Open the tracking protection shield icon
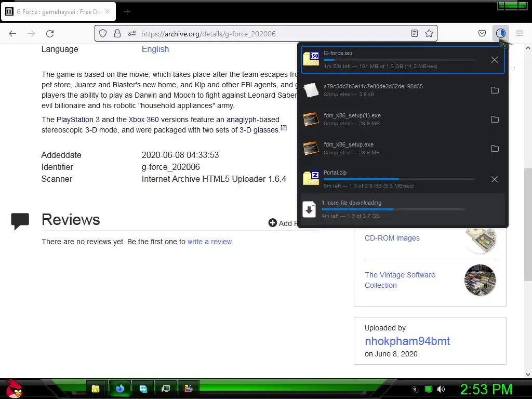532x399 pixels. [103, 33]
